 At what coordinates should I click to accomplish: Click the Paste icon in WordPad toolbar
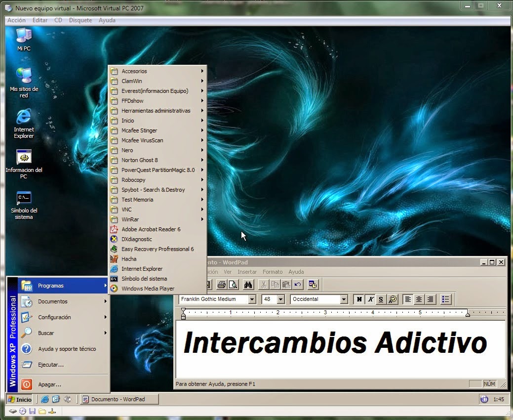coord(286,285)
